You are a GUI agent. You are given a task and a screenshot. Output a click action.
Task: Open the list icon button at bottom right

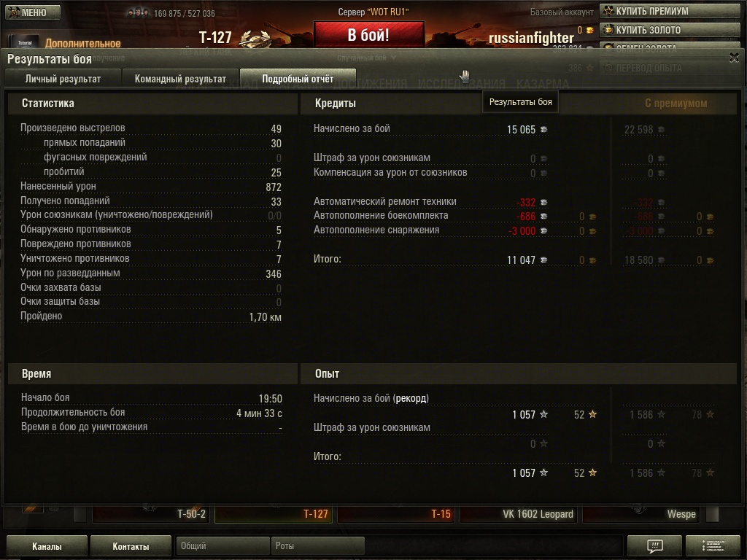(x=713, y=545)
